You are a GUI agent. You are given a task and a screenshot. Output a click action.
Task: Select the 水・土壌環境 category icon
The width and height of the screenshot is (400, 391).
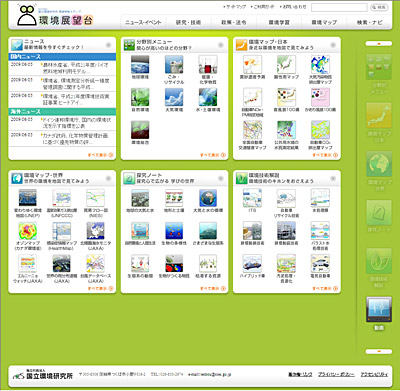(208, 97)
